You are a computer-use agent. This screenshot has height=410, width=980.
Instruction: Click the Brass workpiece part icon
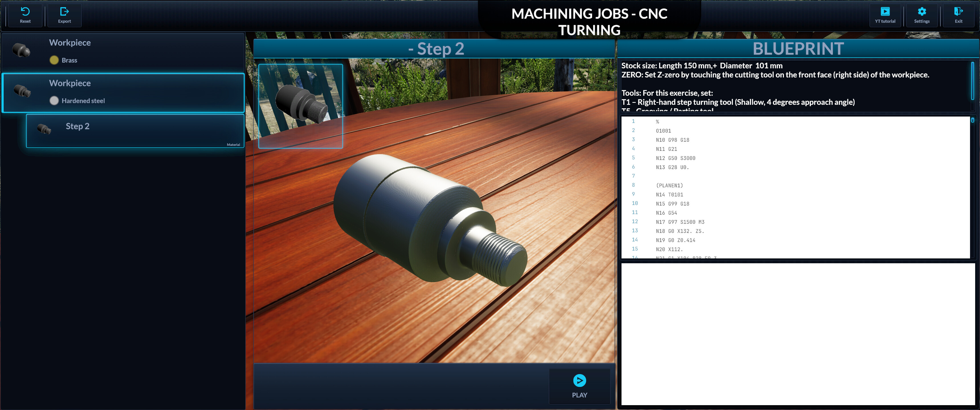(21, 50)
